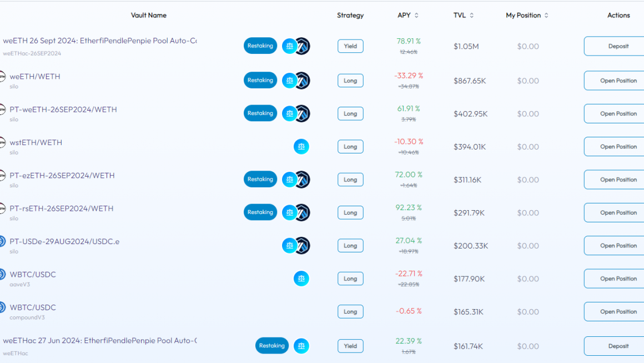Click the Yield strategy tag on weETH 26 Sept 2024
The height and width of the screenshot is (363, 644).
[350, 46]
